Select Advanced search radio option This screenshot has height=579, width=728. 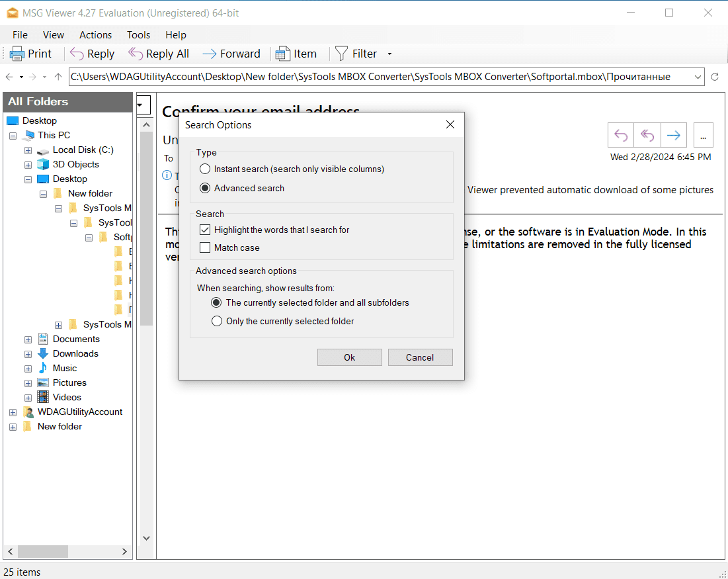click(205, 188)
